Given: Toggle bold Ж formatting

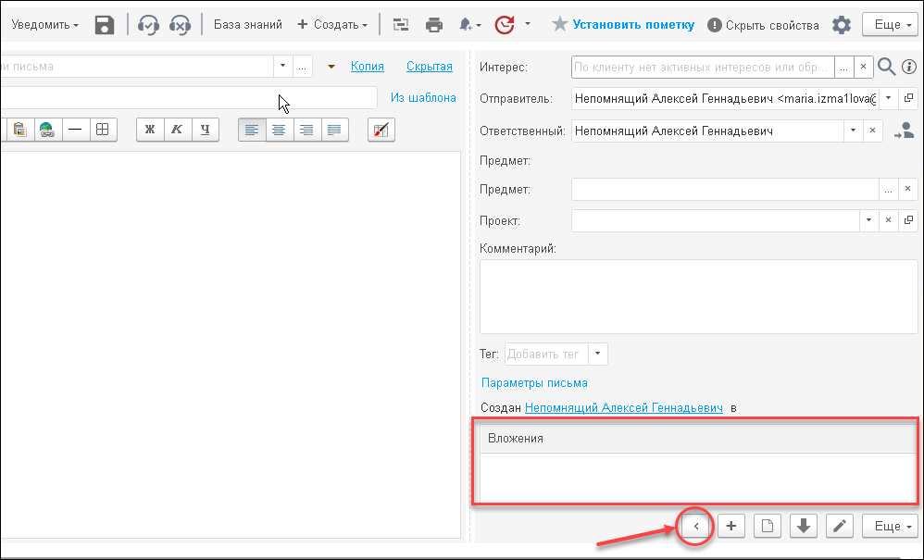Looking at the screenshot, I should (x=150, y=130).
